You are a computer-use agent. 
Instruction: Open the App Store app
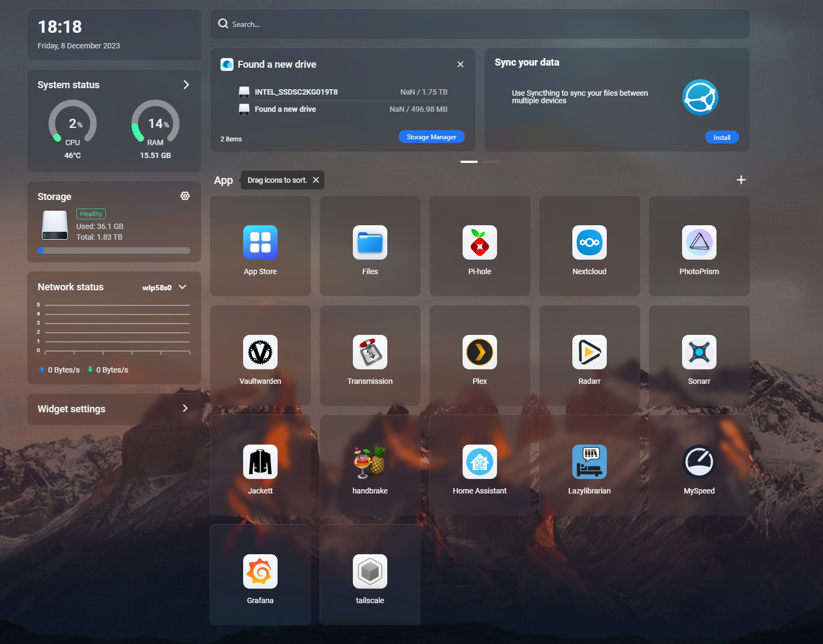point(260,242)
